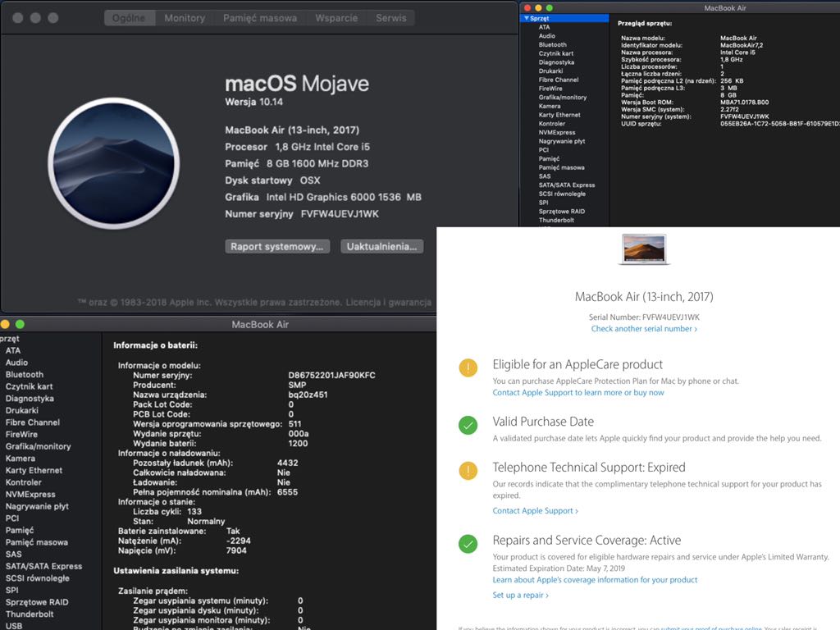Screen dimensions: 840x630
Task: Select Fibre Channel in bottom-left window sidebar
Action: point(33,422)
